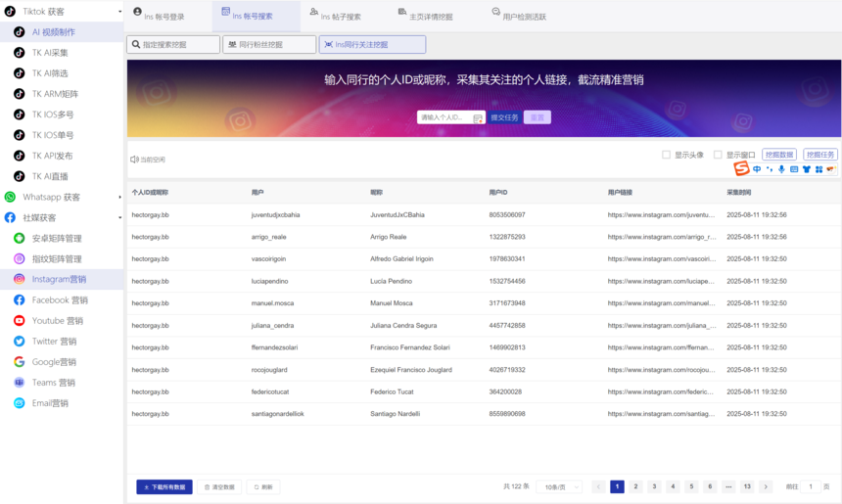
Task: Select the 同行粉丝挖掘 sub-tab
Action: (x=269, y=45)
